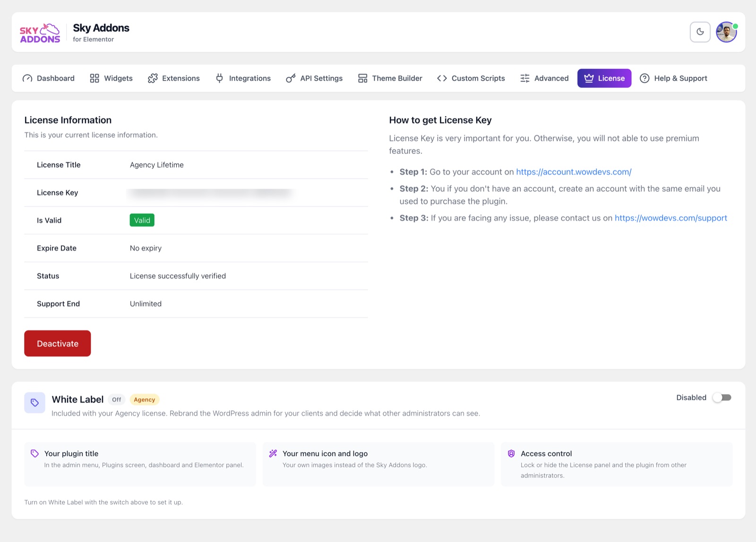Click the API Settings key icon
The height and width of the screenshot is (542, 756).
coord(291,78)
